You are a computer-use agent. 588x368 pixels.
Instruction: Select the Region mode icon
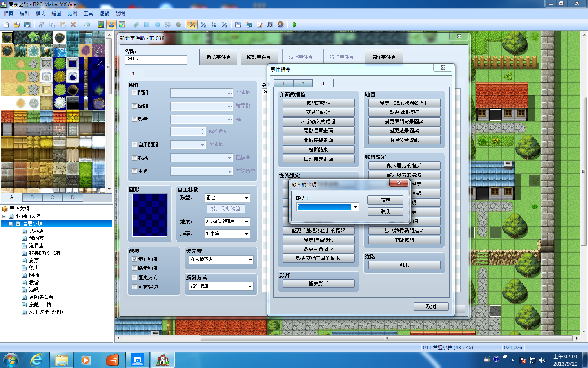(x=122, y=25)
